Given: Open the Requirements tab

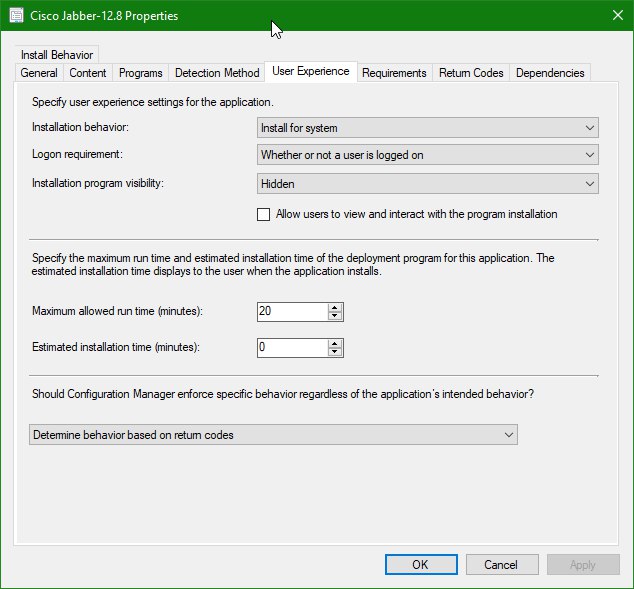Looking at the screenshot, I should point(394,73).
